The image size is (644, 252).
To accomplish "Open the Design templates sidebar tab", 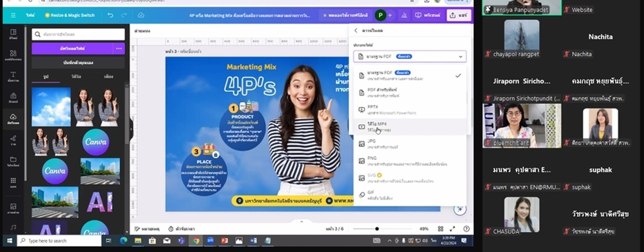I will [13, 34].
